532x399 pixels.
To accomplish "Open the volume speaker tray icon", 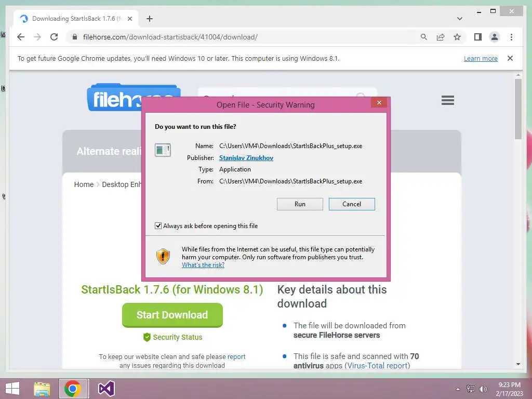I will 483,389.
